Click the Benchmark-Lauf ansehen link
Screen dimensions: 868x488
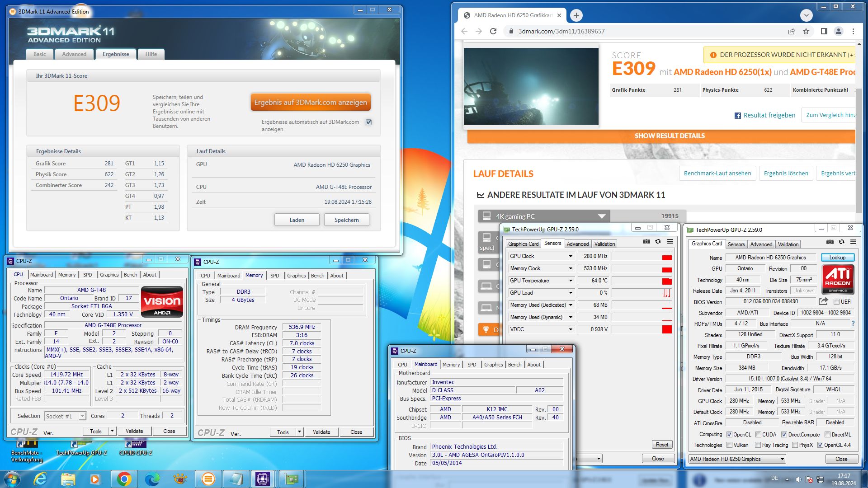[x=717, y=174]
